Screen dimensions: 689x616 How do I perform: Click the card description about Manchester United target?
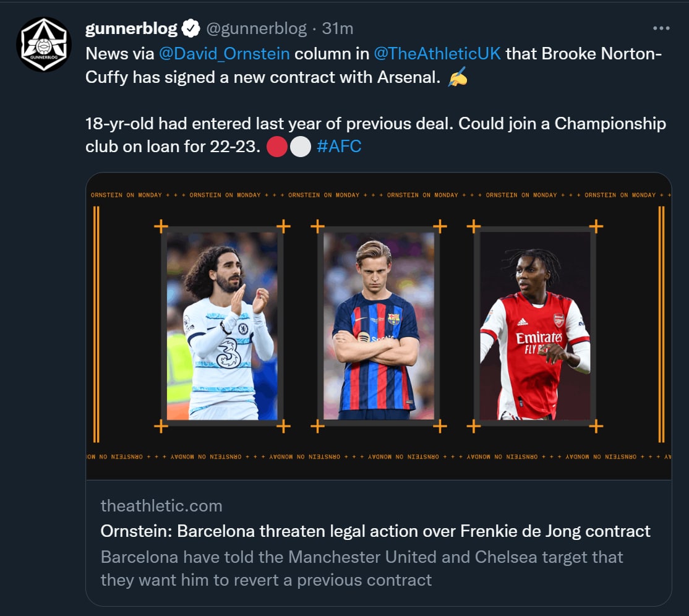(362, 568)
